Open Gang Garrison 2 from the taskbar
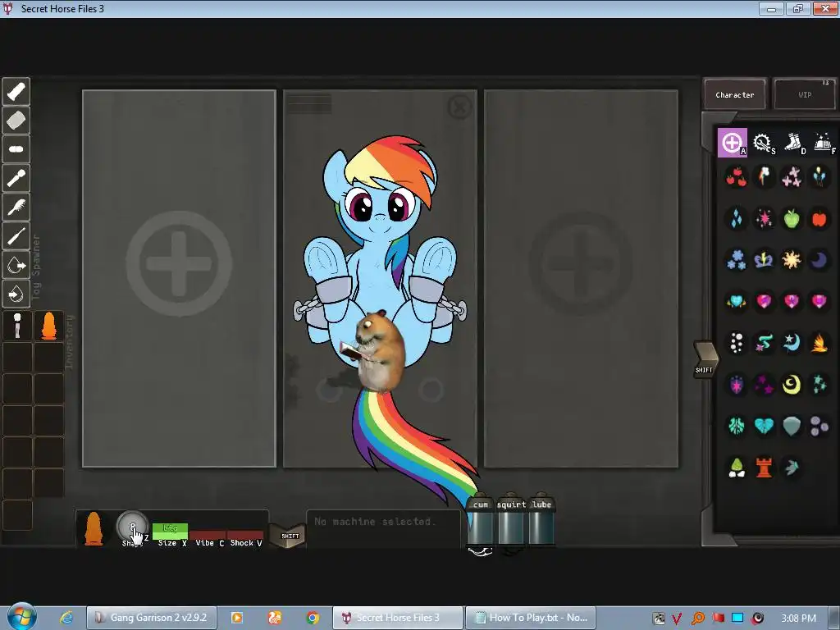The height and width of the screenshot is (630, 840). click(152, 618)
